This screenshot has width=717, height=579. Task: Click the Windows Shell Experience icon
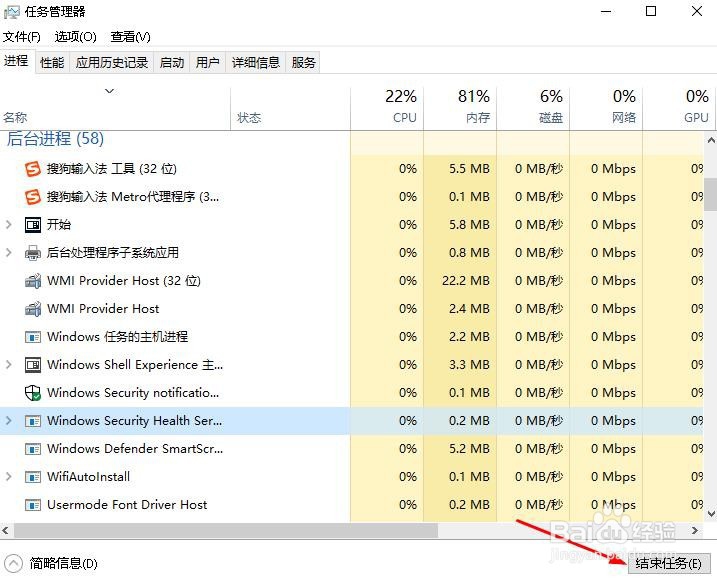click(x=33, y=365)
